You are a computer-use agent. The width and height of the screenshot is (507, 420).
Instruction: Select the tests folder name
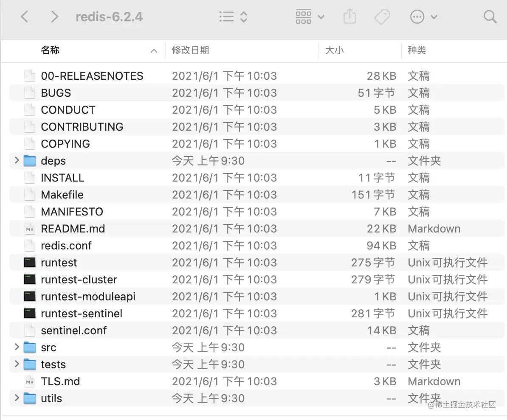(x=54, y=364)
